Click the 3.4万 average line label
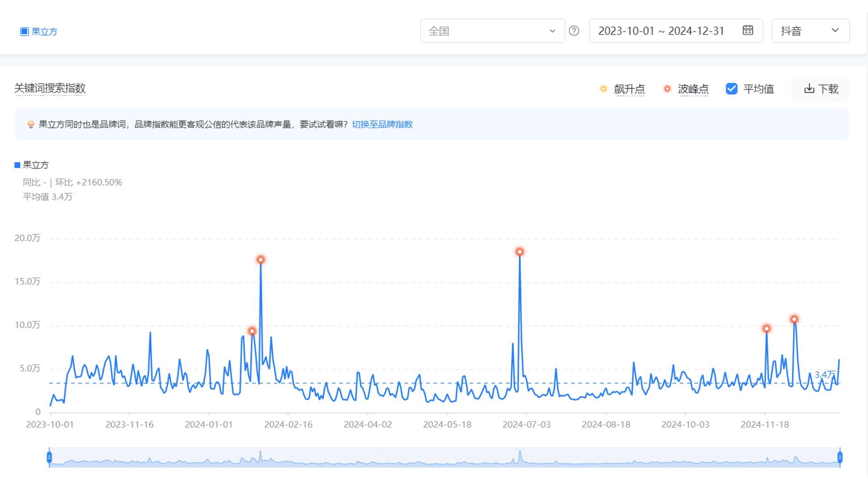868x488 pixels. coord(825,375)
